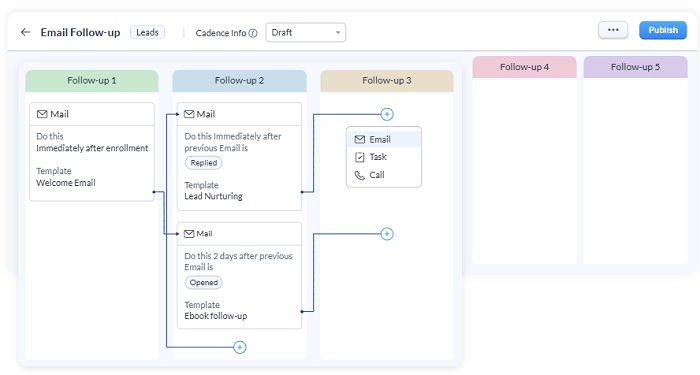Open Cadence Info tooltip icon
The width and height of the screenshot is (700, 375).
(x=253, y=33)
